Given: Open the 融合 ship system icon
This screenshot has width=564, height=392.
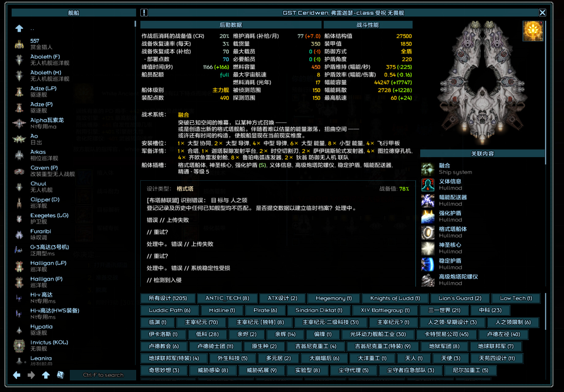Looking at the screenshot, I should [x=428, y=169].
